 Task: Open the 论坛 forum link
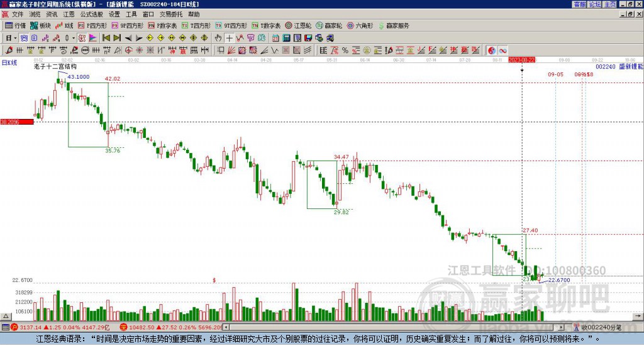pyautogui.click(x=595, y=4)
